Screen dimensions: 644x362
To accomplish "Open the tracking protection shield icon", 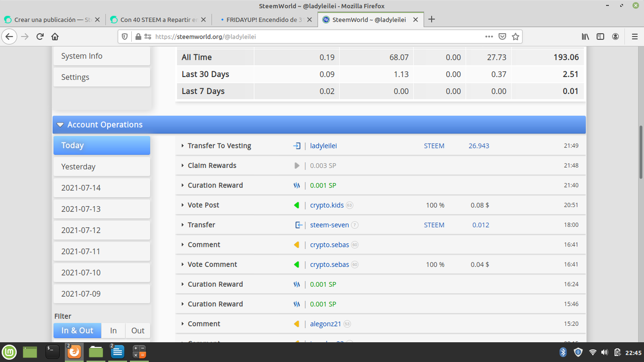I will tap(125, 37).
